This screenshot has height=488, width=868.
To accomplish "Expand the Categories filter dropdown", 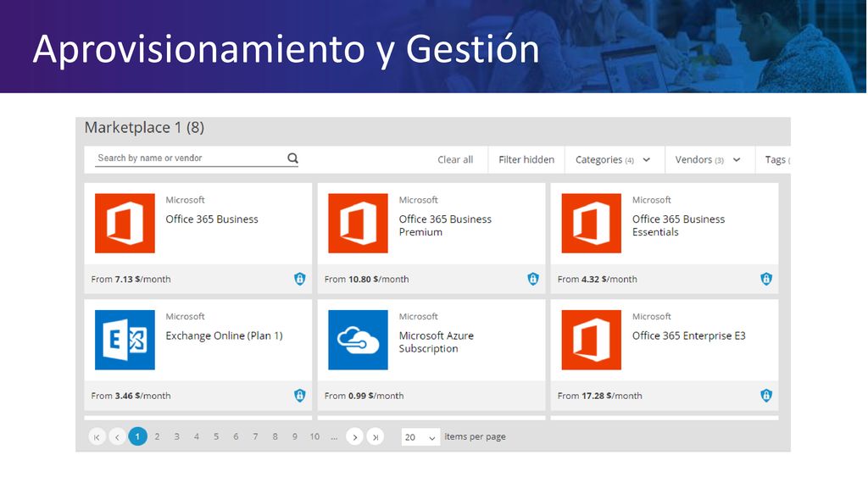I will (613, 160).
